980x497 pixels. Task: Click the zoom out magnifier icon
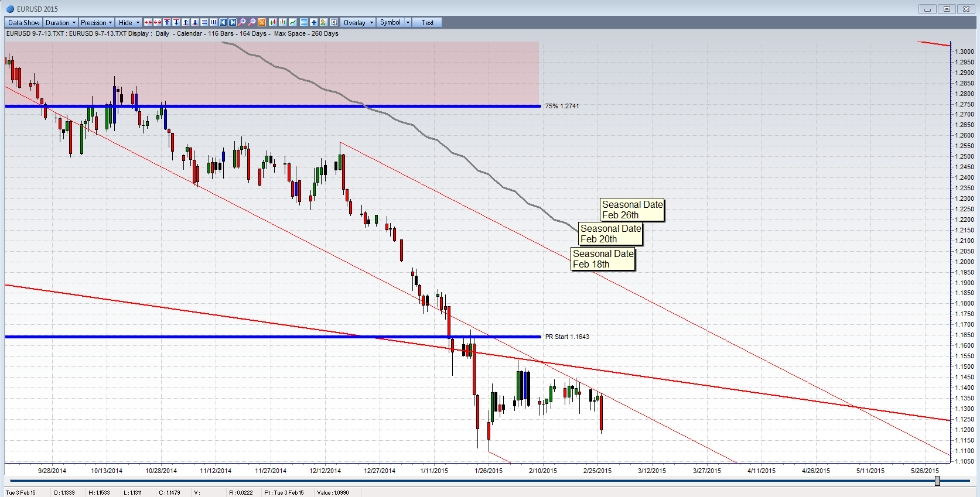(252, 22)
